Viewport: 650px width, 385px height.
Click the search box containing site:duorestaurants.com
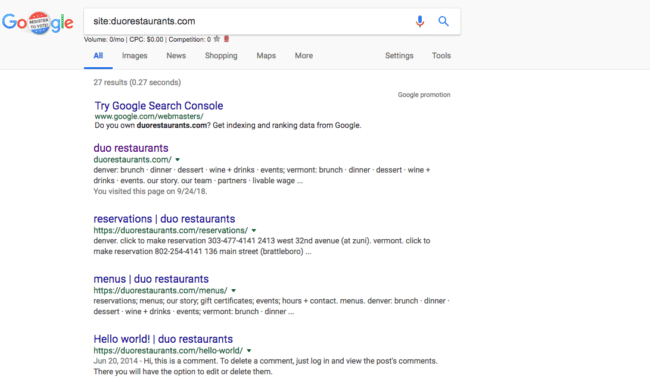[249, 21]
